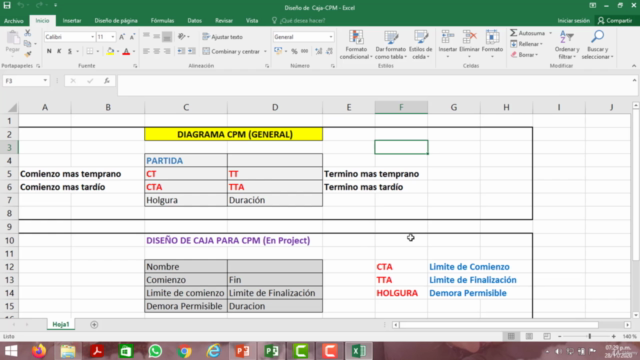Click the thousands separator (000) icon
This screenshot has height=360, width=640.
point(304,51)
